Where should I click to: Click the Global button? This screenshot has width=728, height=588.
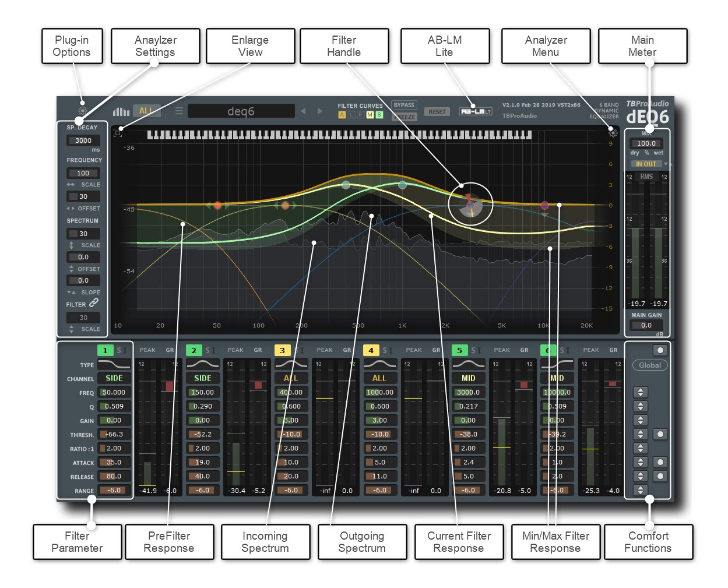click(650, 365)
